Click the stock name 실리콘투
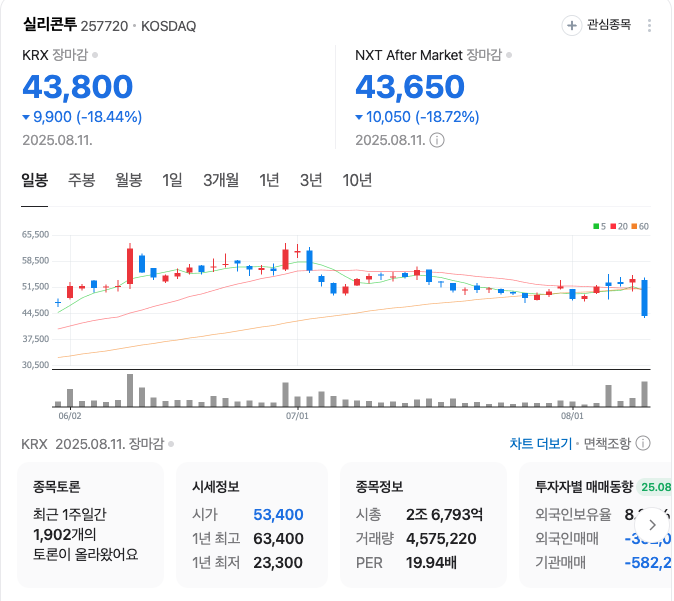This screenshot has width=674, height=601. 49,25
